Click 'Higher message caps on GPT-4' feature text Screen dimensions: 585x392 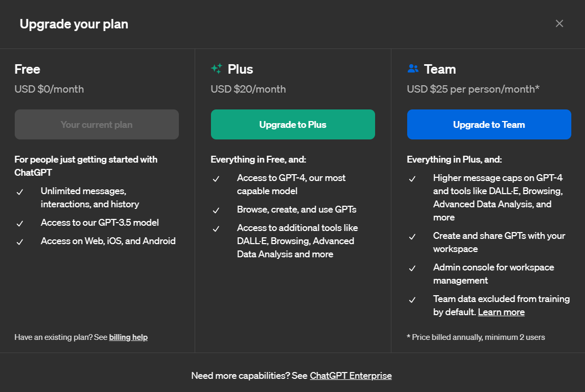click(498, 197)
